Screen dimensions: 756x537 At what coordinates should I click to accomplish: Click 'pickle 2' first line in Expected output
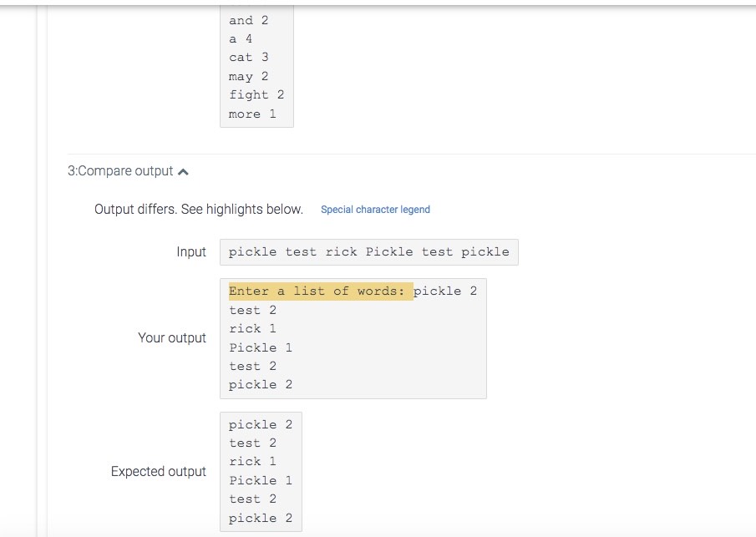tap(261, 425)
